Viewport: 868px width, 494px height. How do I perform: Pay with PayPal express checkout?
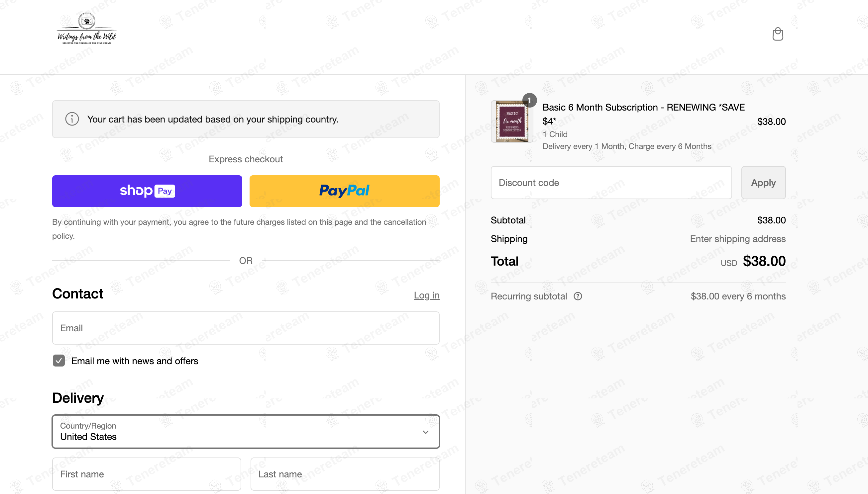(x=344, y=191)
